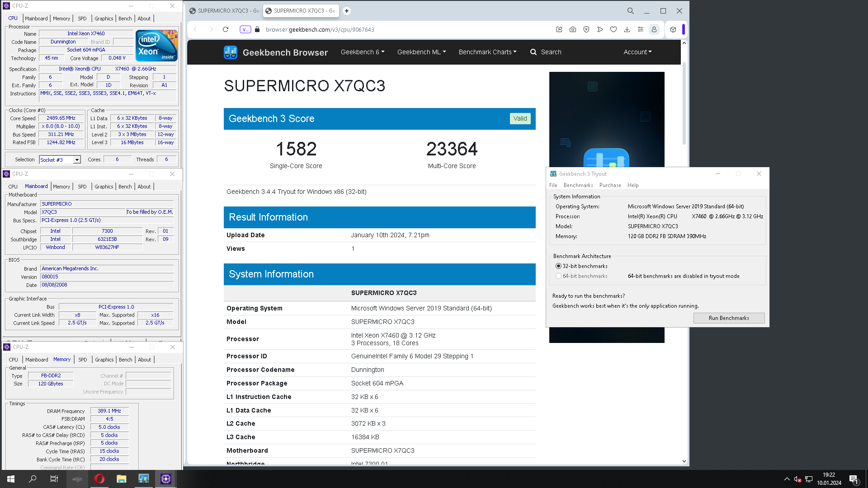Viewport: 868px width, 488px height.
Task: Open the browser tab search magnifier
Action: (630, 11)
